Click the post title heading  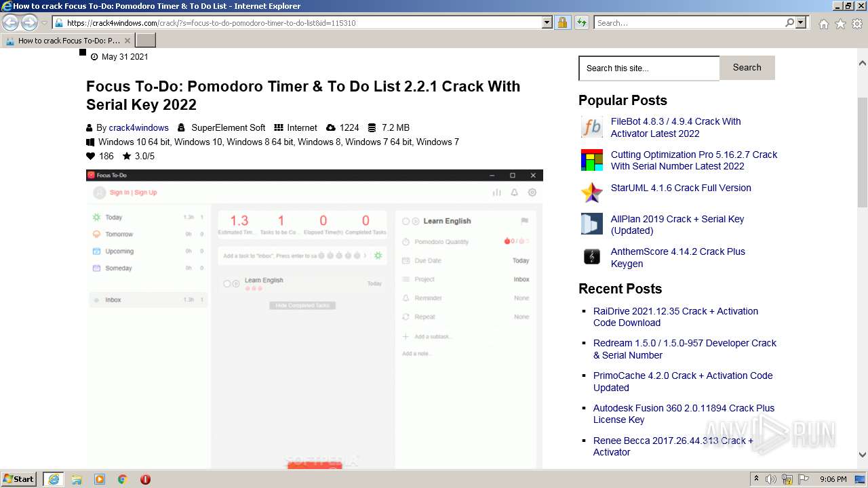pos(303,96)
